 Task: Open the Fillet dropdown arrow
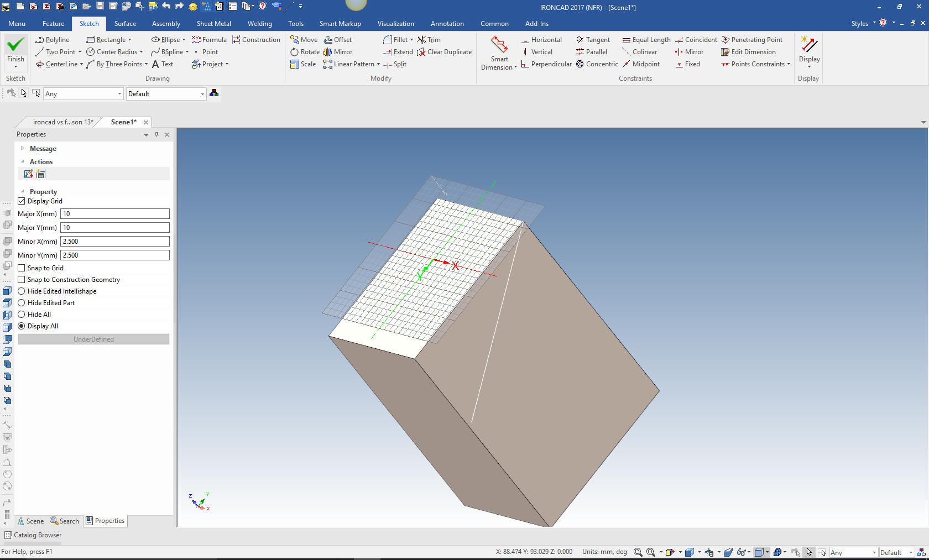(x=411, y=40)
